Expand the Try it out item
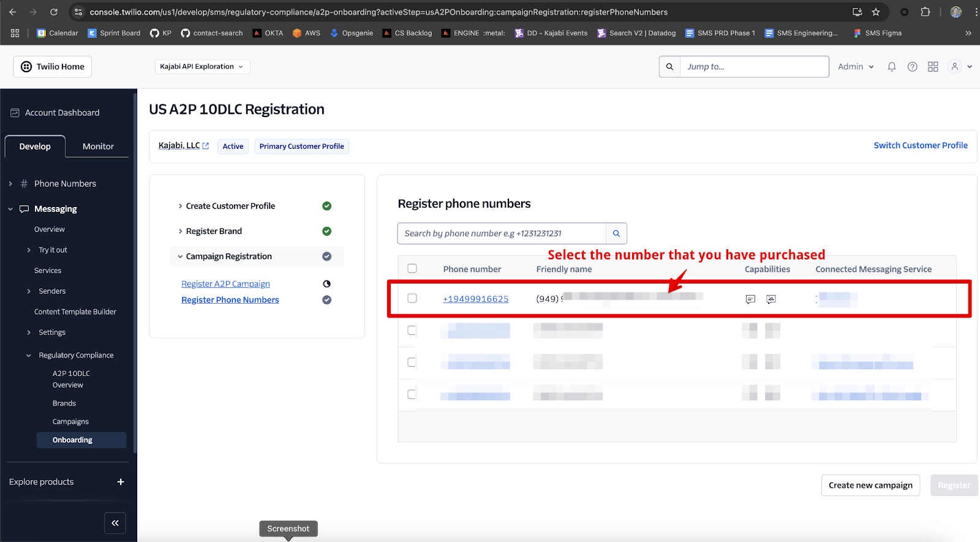The height and width of the screenshot is (542, 980). (29, 250)
